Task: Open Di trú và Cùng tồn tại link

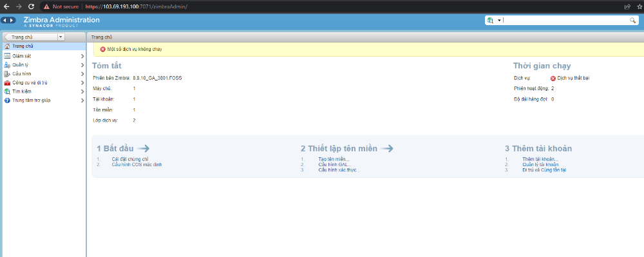Action: [x=544, y=169]
